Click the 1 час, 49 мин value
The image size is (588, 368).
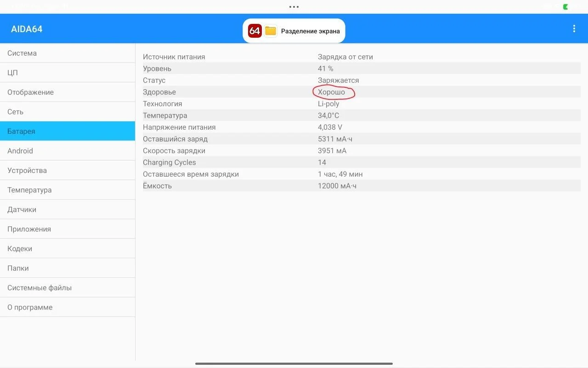(x=340, y=174)
